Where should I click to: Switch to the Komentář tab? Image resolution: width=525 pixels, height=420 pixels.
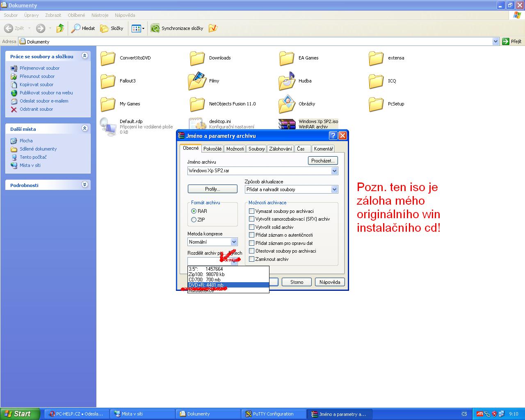click(324, 149)
